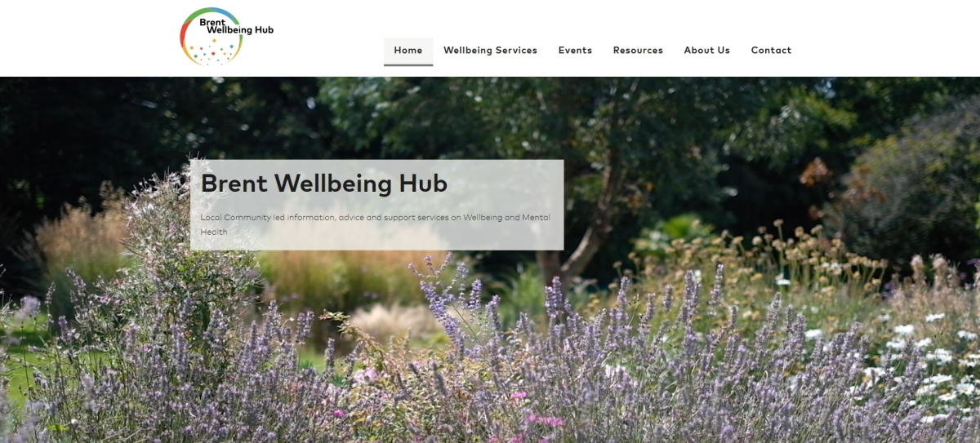
Task: Select Resources in the navigation bar
Action: pos(638,50)
